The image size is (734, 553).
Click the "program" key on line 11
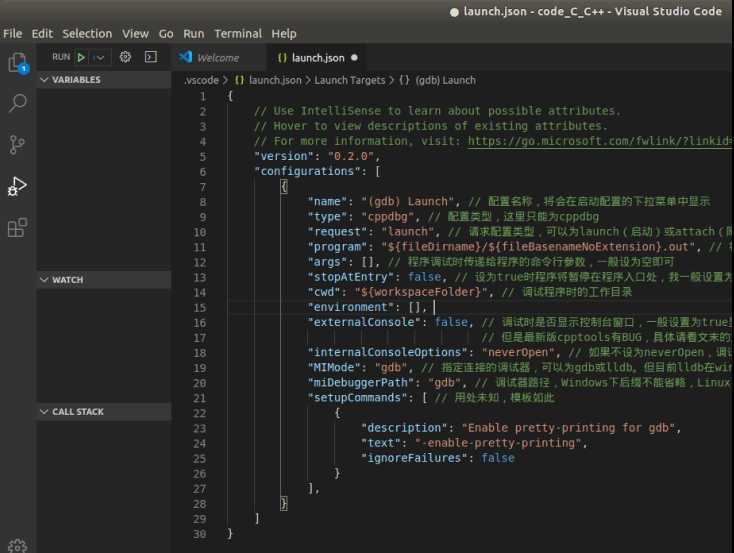337,247
